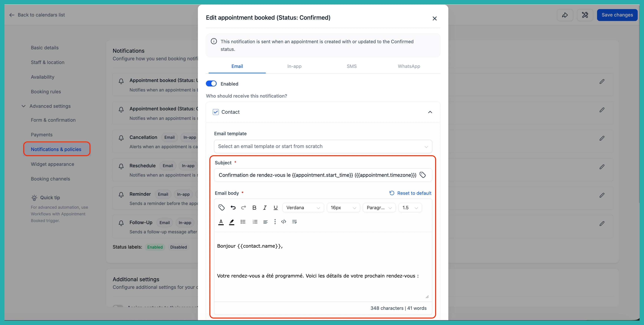This screenshot has width=644, height=325.
Task: Open Booking rules in sidebar
Action: pyautogui.click(x=46, y=91)
